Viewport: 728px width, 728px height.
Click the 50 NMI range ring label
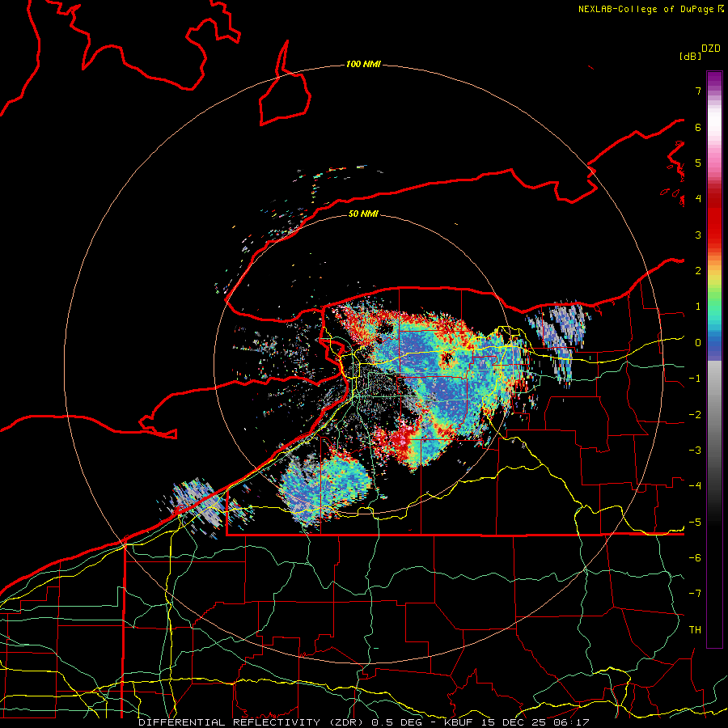pyautogui.click(x=363, y=214)
